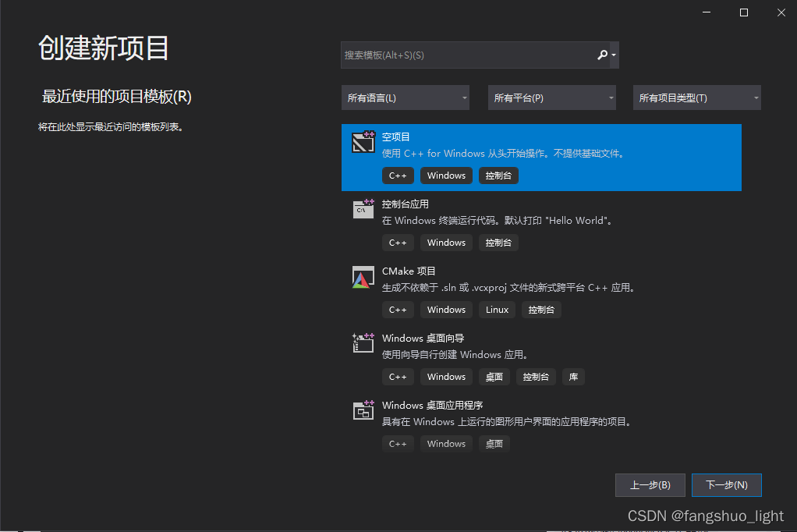Maximize the 创建新项目 window
This screenshot has width=797, height=532.
pos(744,12)
